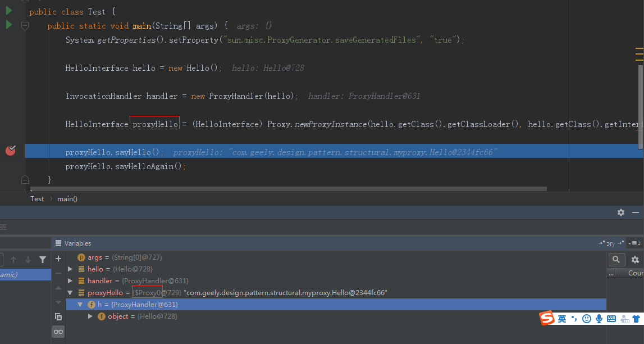Screen dimensions: 644x344
Task: Click the Test breadcrumb
Action: tap(37, 199)
